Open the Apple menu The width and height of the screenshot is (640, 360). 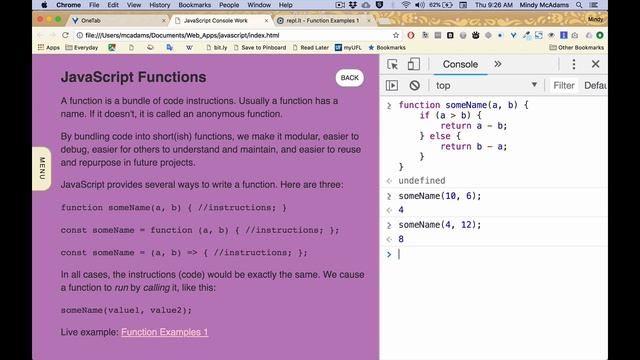point(44,5)
